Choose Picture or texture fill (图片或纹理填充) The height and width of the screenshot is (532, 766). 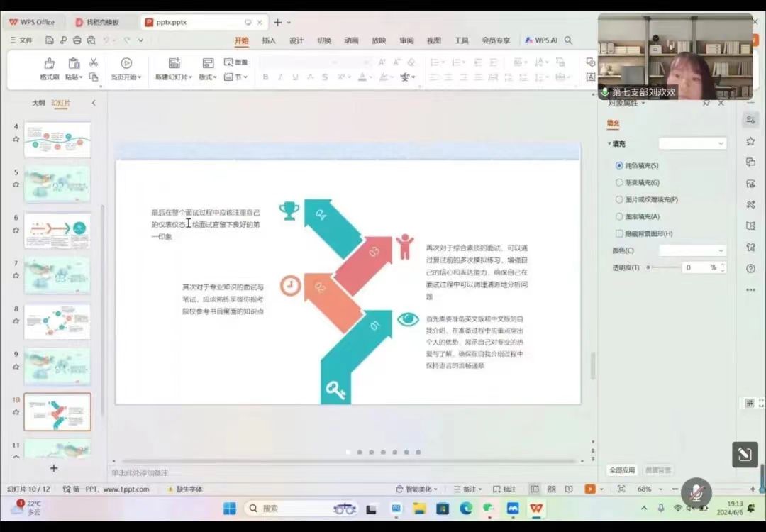click(x=619, y=199)
